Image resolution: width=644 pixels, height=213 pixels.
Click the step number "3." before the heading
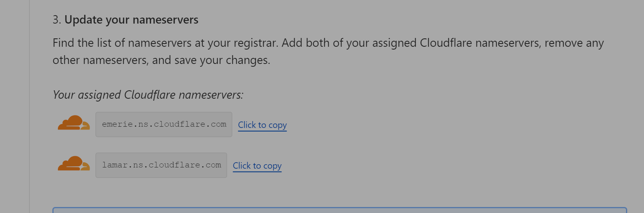(57, 20)
